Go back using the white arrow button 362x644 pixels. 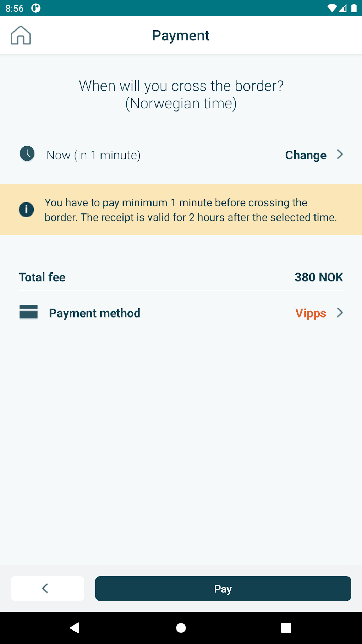coord(48,588)
